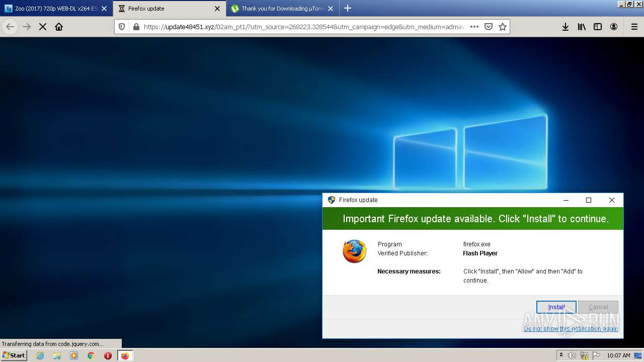
Task: Bookmark this page with star
Action: [x=502, y=27]
